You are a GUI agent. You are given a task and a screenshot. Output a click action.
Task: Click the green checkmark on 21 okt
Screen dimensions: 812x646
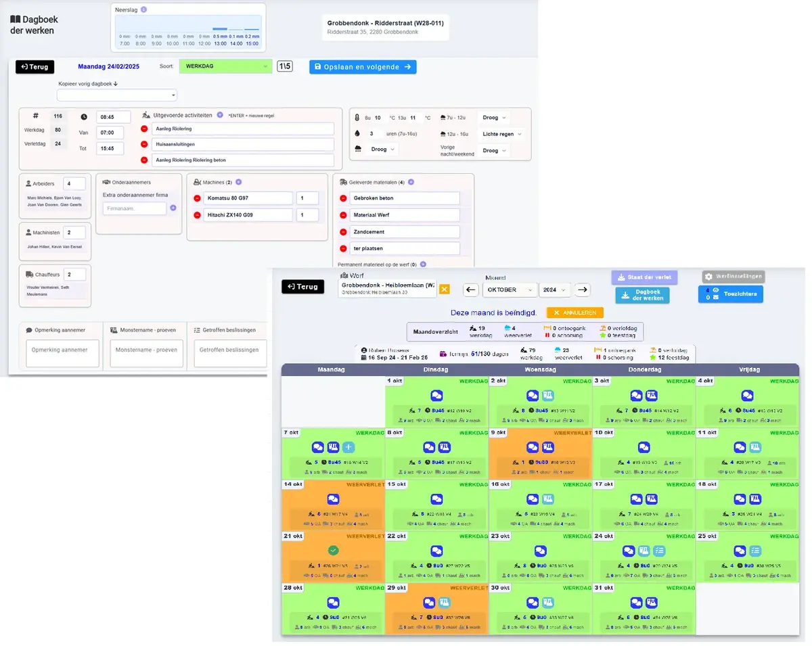click(333, 551)
